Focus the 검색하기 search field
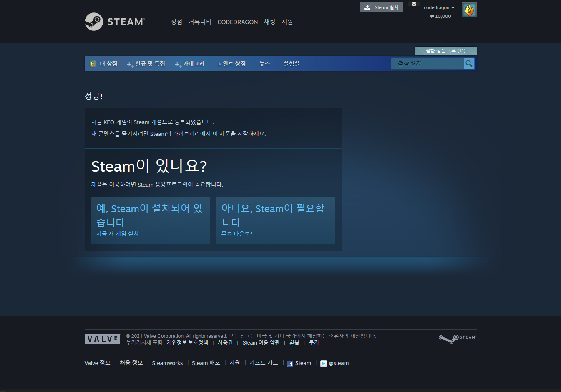The image size is (561, 392). 428,63
